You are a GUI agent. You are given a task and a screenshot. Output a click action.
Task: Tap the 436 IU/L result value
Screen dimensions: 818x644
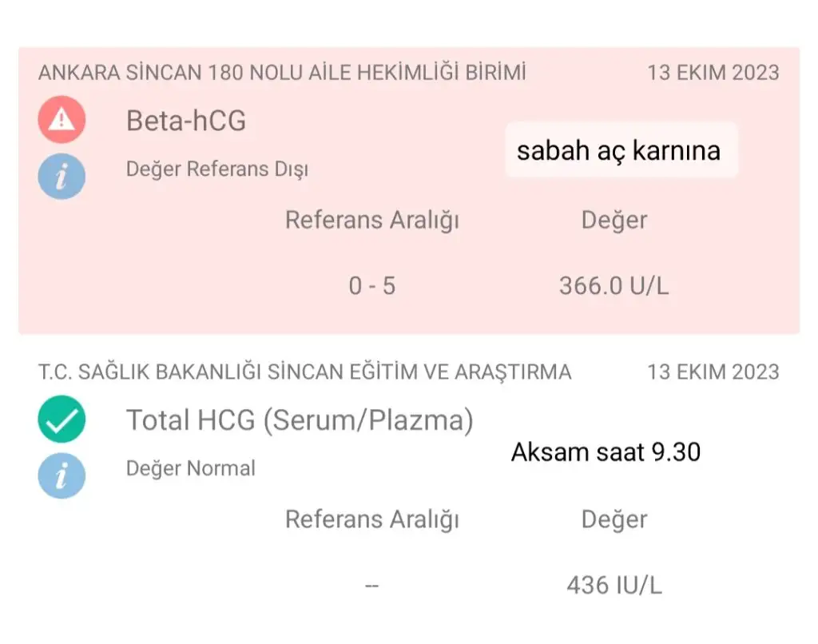[613, 586]
